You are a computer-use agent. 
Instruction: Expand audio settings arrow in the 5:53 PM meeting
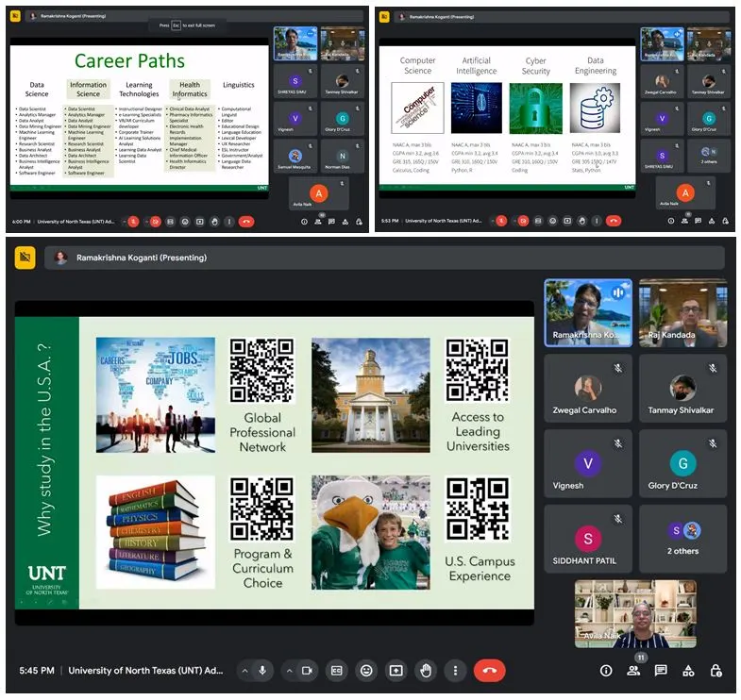pos(492,221)
